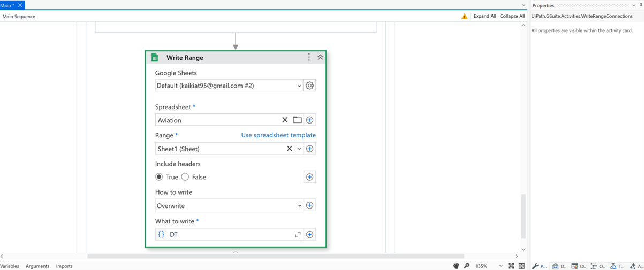Open the Range sheet dropdown arrow
Image resolution: width=644 pixels, height=270 pixels.
coord(299,149)
